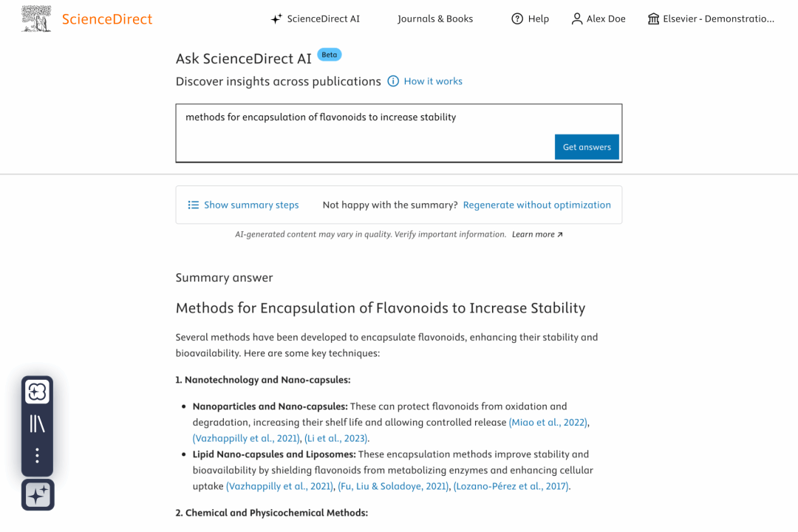The image size is (798, 532).
Task: Open Journals & Books menu
Action: click(x=435, y=18)
